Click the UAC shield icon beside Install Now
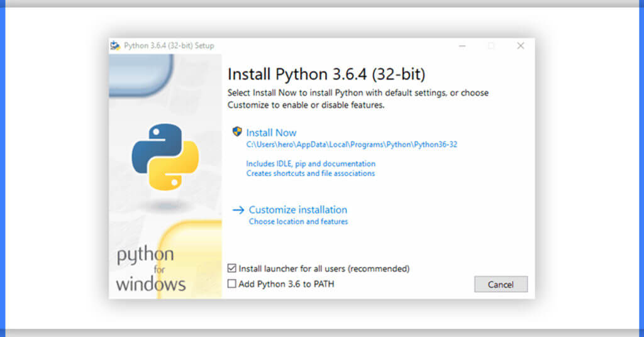 237,131
